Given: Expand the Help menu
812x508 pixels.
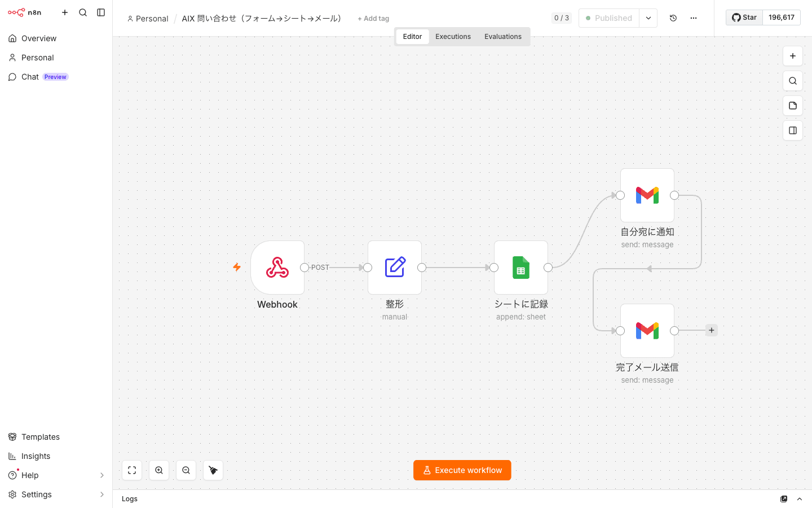Looking at the screenshot, I should point(56,475).
